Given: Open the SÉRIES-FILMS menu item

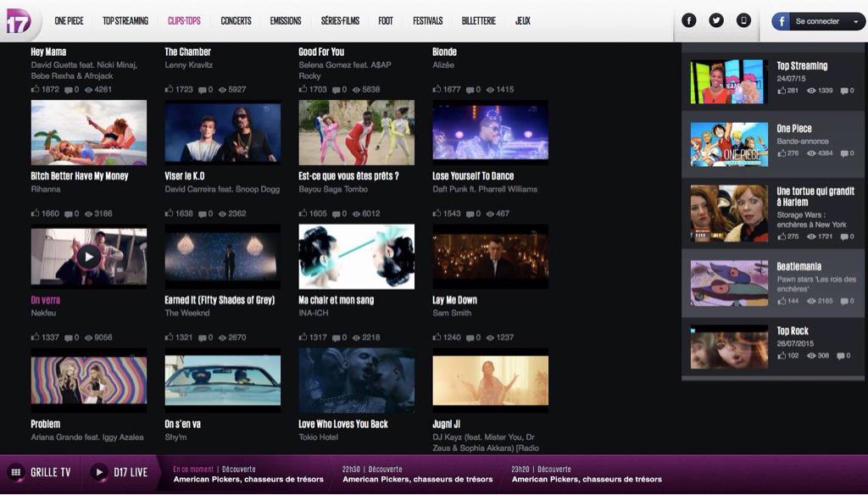Looking at the screenshot, I should coord(340,21).
